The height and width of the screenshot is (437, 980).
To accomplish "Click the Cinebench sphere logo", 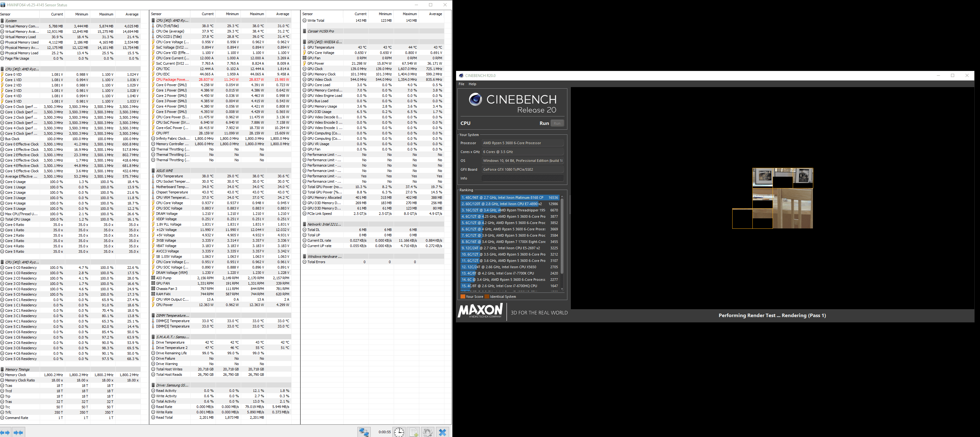I will tap(475, 100).
